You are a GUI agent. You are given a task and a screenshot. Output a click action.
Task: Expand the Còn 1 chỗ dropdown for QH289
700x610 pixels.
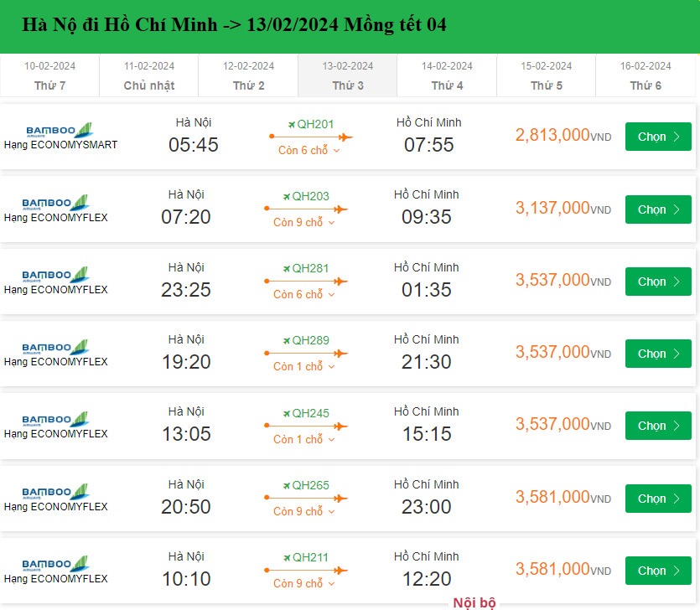(304, 367)
